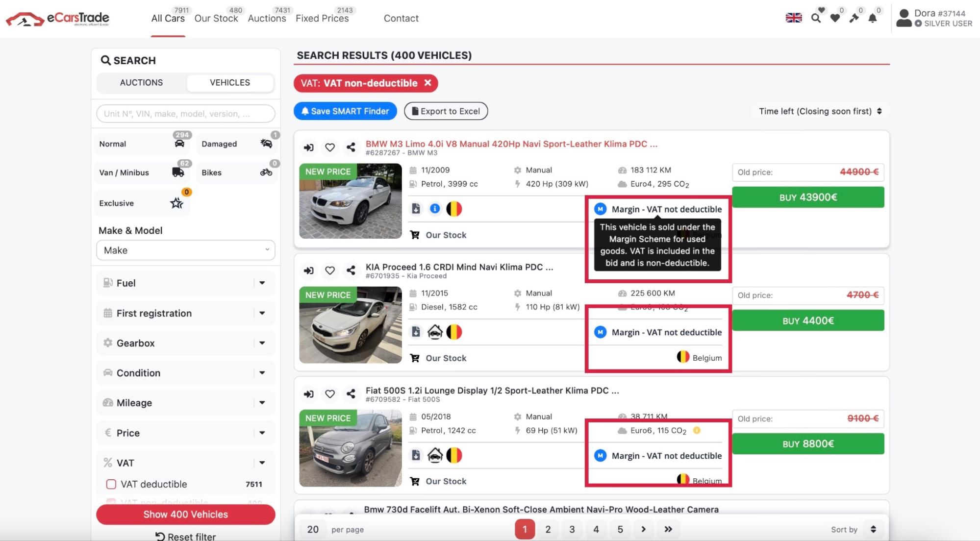Screen dimensions: 980x541
Task: Favorite the BMW M3 with heart icon
Action: (x=330, y=148)
